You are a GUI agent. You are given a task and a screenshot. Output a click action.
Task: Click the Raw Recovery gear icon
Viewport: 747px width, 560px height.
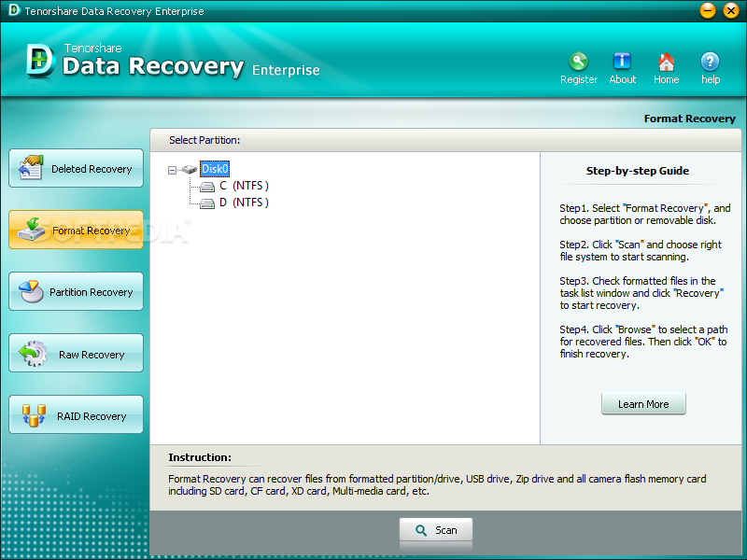(x=33, y=354)
